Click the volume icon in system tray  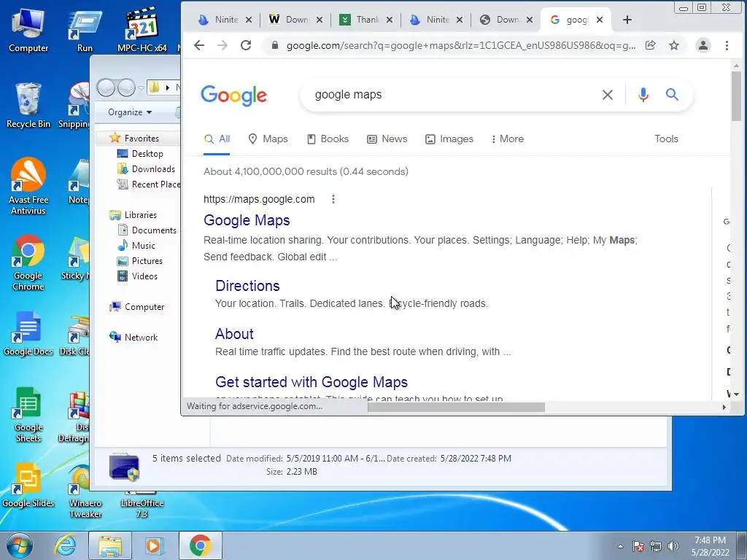pos(673,546)
